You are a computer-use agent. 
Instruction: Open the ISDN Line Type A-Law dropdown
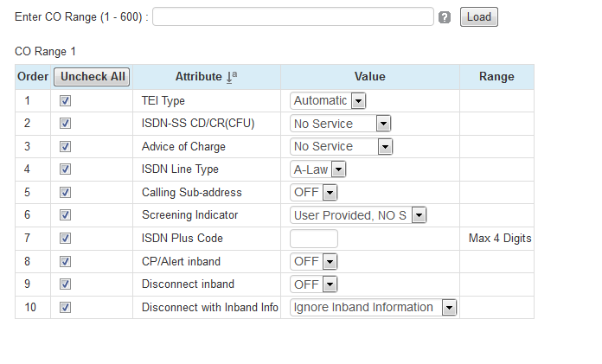point(317,169)
